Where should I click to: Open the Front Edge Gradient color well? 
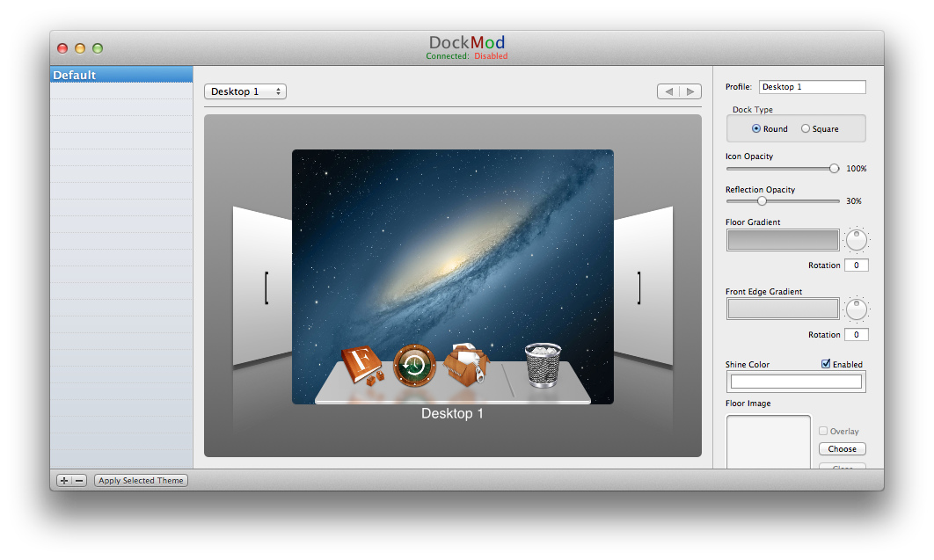783,309
